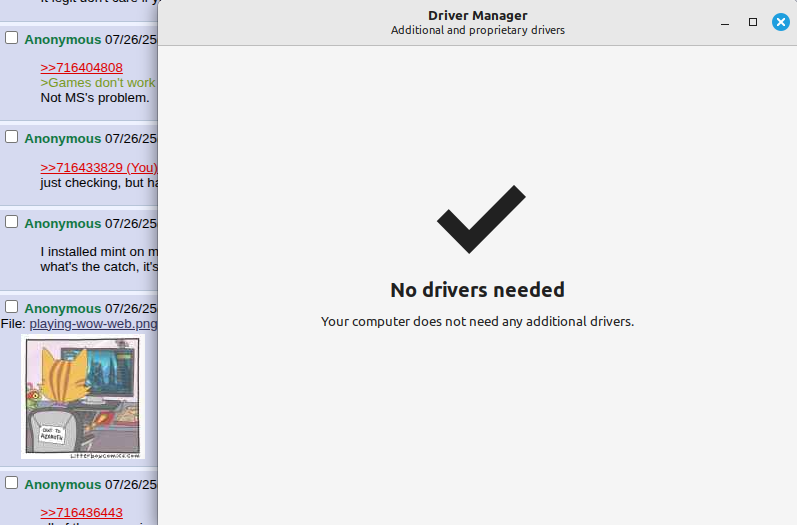Click the large checkmark icon
Screen dimensions: 797x525
pos(481,219)
